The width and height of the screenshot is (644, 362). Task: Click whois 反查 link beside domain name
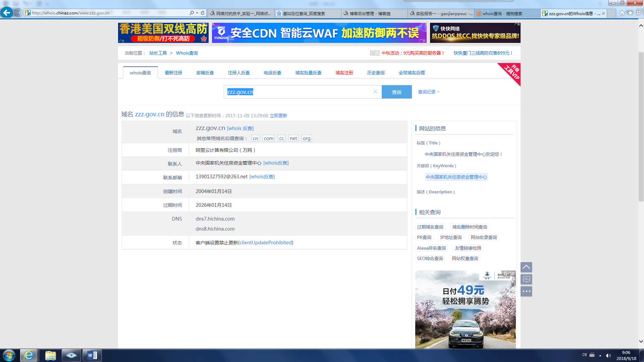pos(240,128)
